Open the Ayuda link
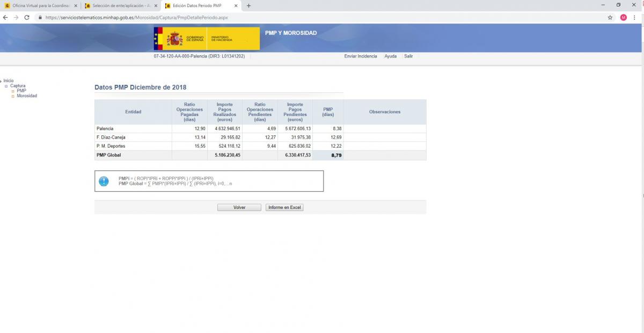644x333 pixels. click(x=390, y=56)
